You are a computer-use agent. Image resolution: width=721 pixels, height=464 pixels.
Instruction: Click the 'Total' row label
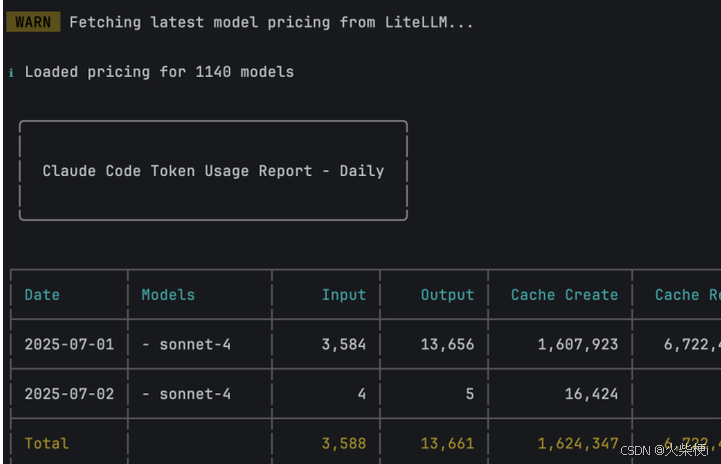click(47, 444)
